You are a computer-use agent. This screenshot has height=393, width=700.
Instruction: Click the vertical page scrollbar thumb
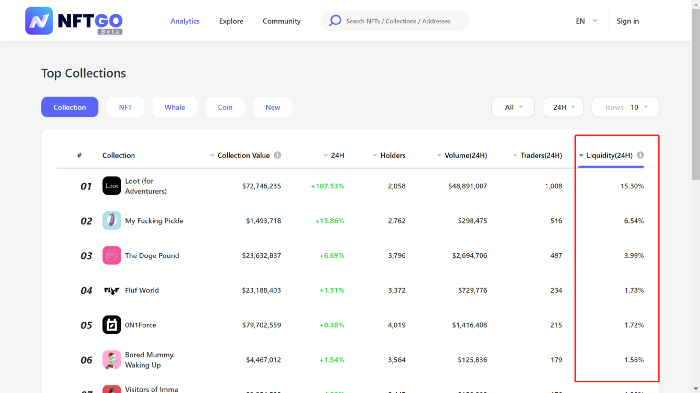click(x=696, y=95)
